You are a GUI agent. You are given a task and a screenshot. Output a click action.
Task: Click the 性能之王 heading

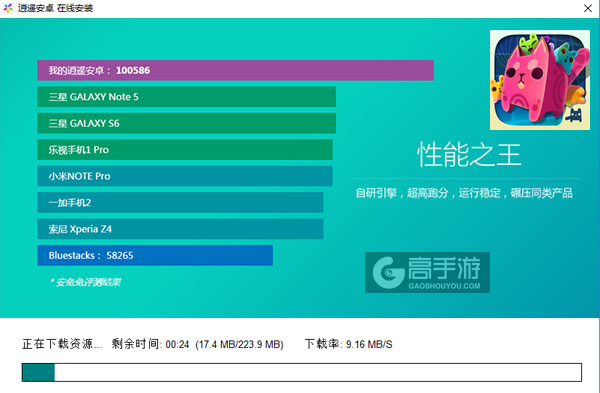point(469,155)
